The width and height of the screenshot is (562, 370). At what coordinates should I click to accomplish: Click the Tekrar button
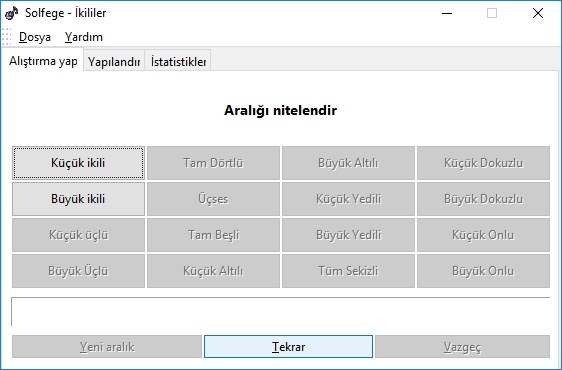click(289, 347)
